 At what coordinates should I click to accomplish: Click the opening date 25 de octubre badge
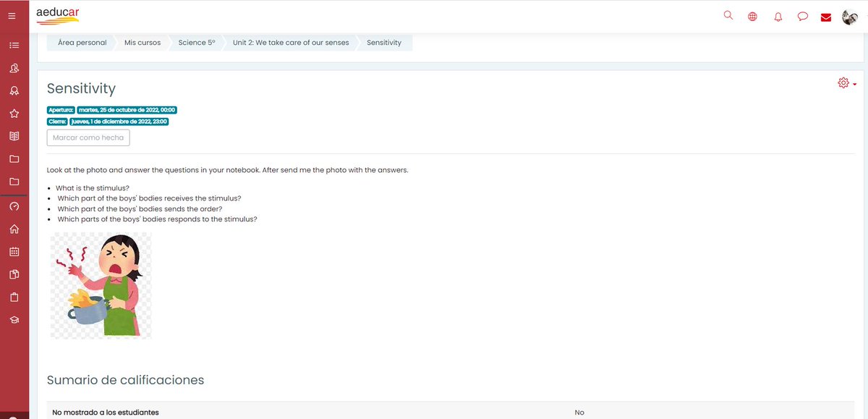click(127, 110)
